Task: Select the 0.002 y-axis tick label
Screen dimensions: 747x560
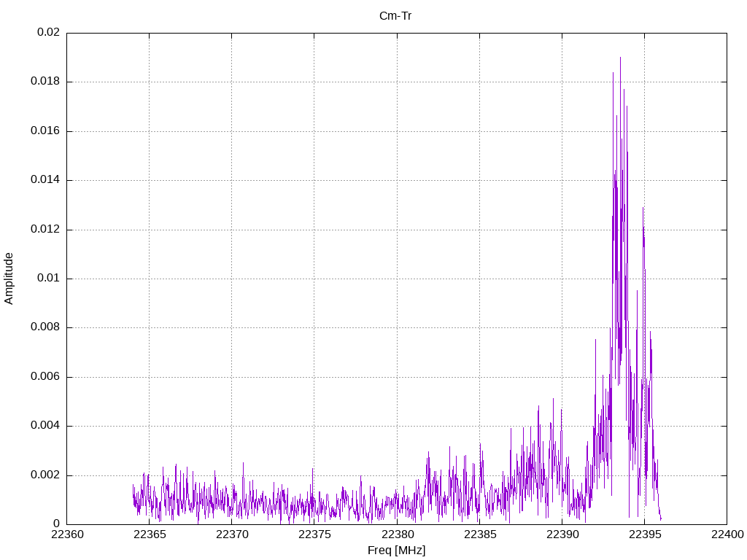Action: click(45, 475)
